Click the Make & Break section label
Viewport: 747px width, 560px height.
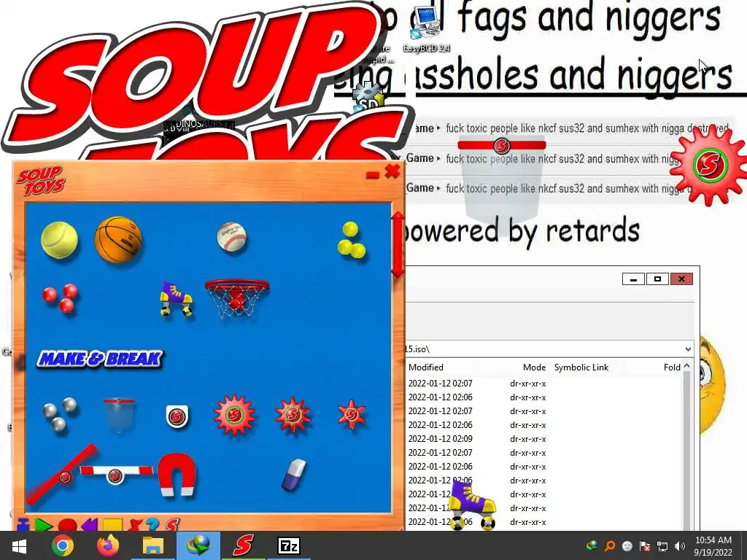pyautogui.click(x=100, y=359)
